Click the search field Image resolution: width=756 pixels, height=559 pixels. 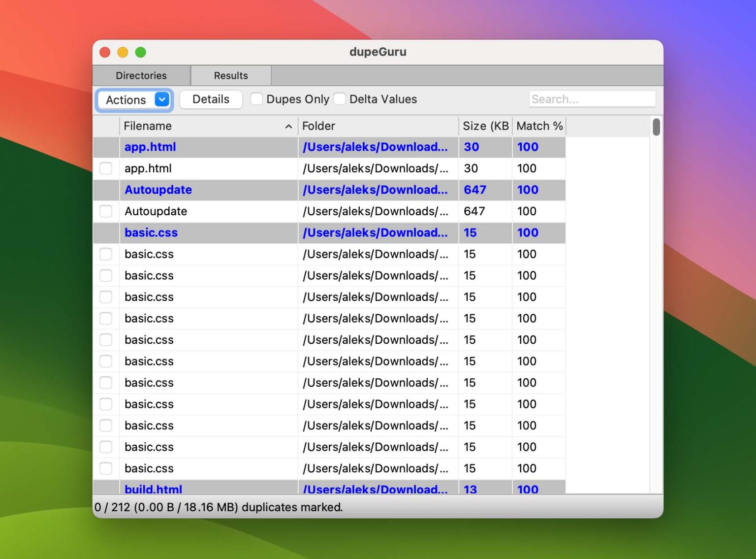pos(592,99)
